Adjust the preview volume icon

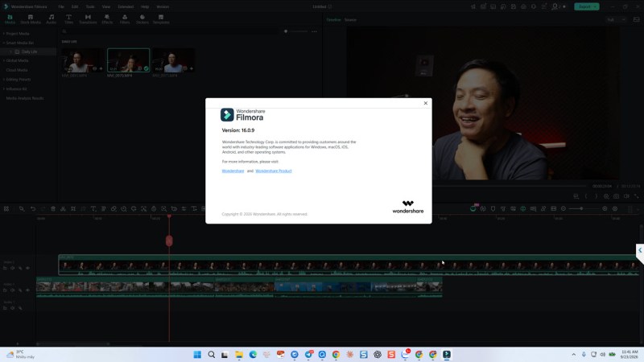pos(626,196)
